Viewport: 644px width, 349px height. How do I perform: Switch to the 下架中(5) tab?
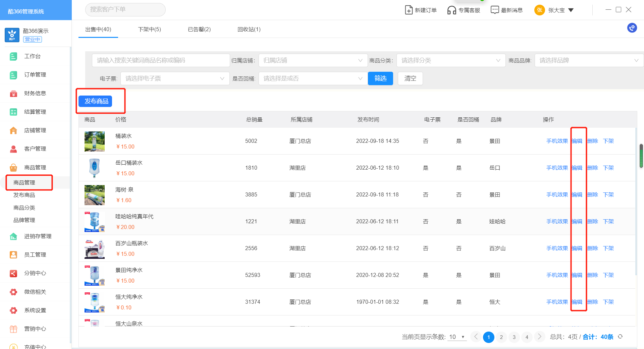coord(149,30)
